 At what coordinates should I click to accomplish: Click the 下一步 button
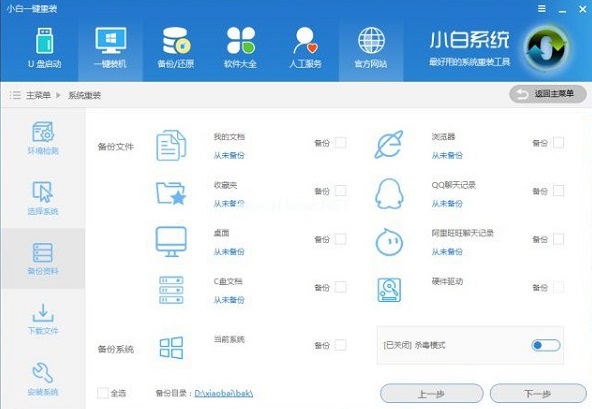538,394
